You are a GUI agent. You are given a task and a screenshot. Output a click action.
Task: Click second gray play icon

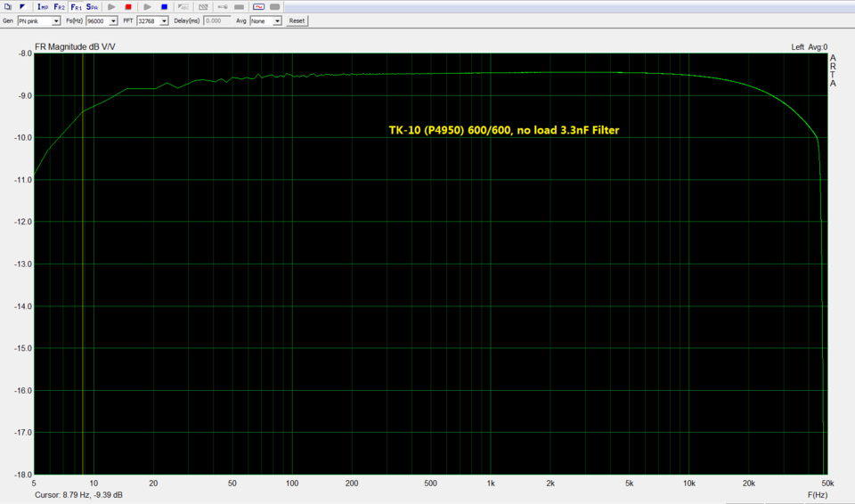click(147, 6)
